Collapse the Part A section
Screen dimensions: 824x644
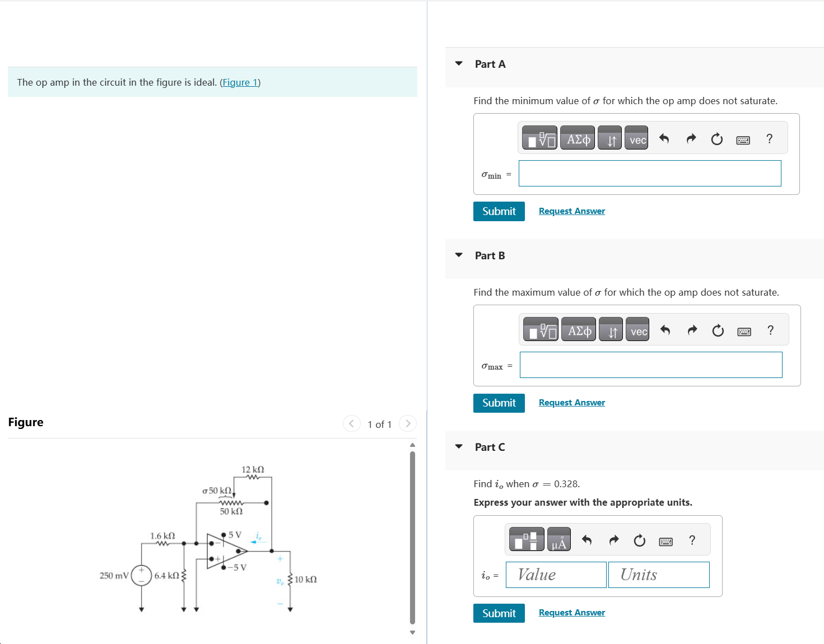pos(459,63)
